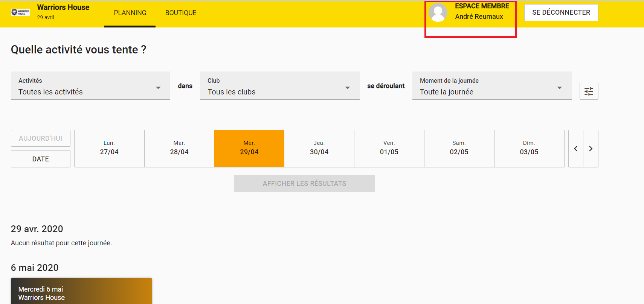
Task: Select Jeu. 30/04 date
Action: click(319, 148)
